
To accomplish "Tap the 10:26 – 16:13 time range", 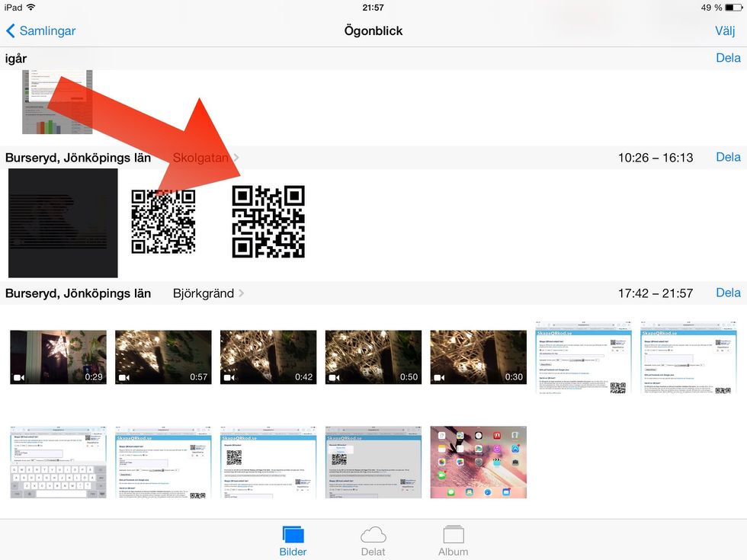I will point(656,158).
